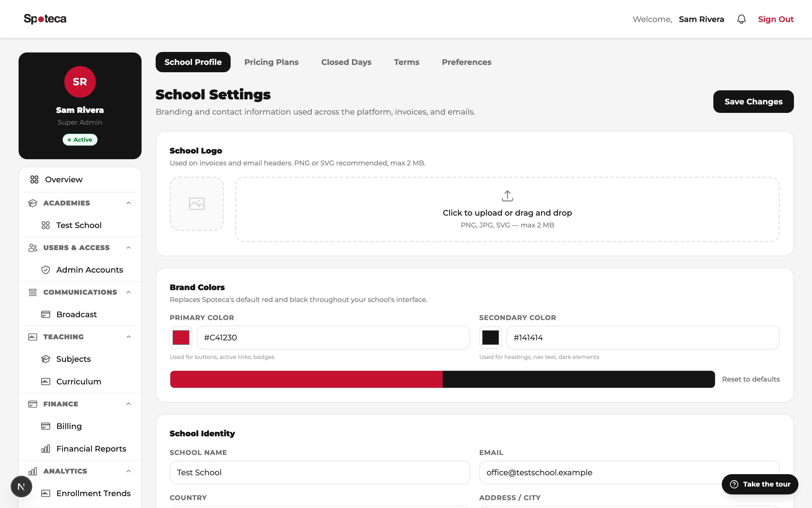This screenshot has width=812, height=508.
Task: Click to upload a logo file
Action: click(507, 209)
